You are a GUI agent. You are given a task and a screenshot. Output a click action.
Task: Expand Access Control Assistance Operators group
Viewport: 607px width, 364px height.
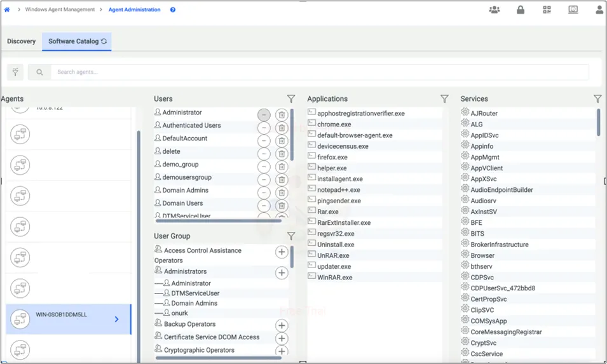coord(282,252)
